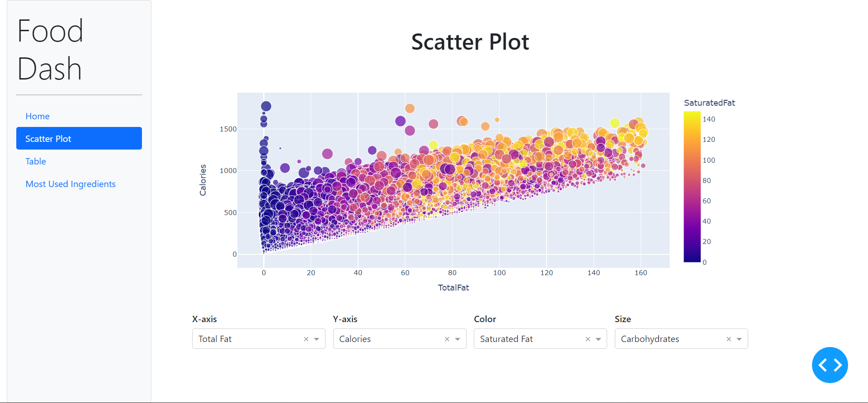Expand the Color dropdown caret

coord(599,339)
